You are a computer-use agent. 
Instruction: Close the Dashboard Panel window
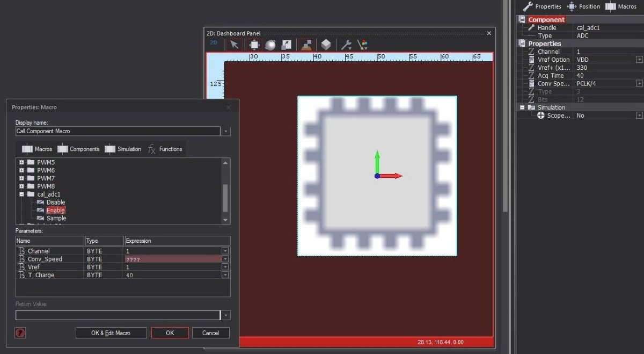[489, 33]
